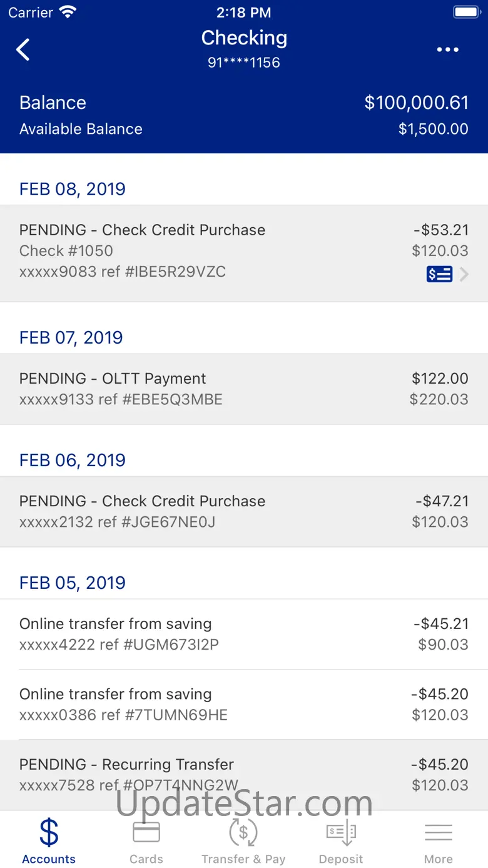
Task: Select transaction with ref #7TUMN69HE
Action: click(x=244, y=704)
